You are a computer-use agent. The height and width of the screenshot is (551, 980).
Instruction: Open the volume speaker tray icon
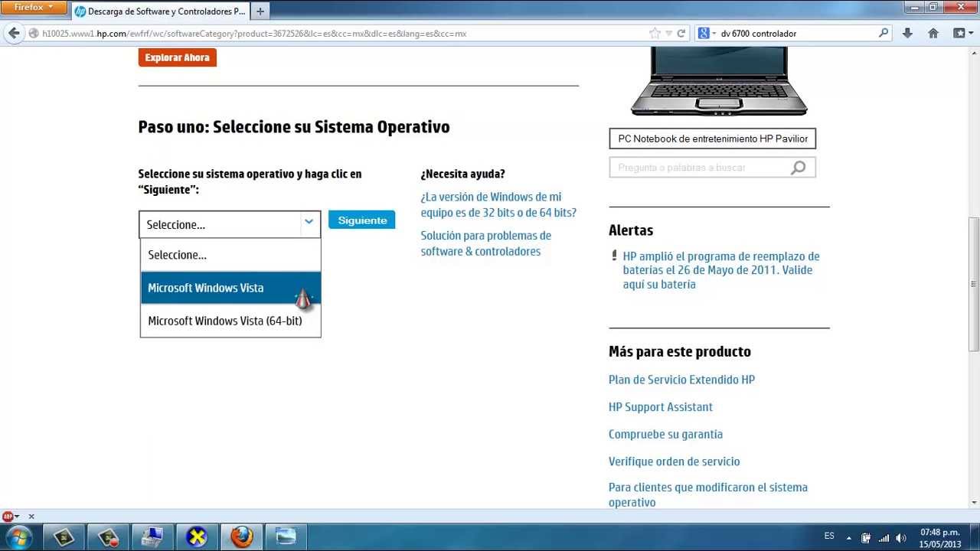point(901,537)
